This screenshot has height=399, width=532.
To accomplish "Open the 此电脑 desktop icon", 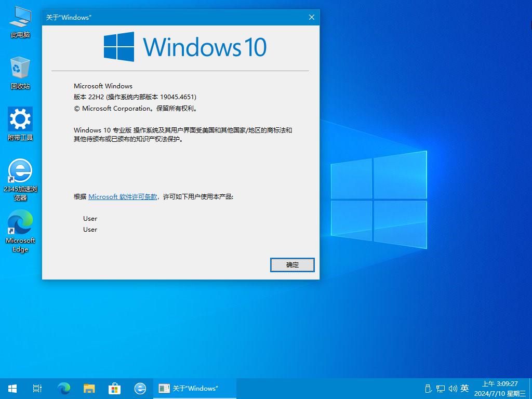I will pos(20,22).
